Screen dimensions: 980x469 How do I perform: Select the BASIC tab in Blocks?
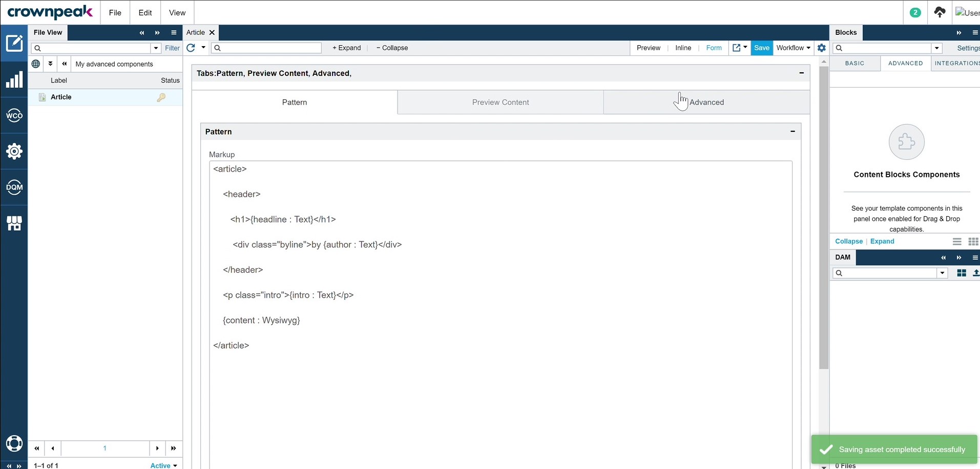click(x=854, y=63)
